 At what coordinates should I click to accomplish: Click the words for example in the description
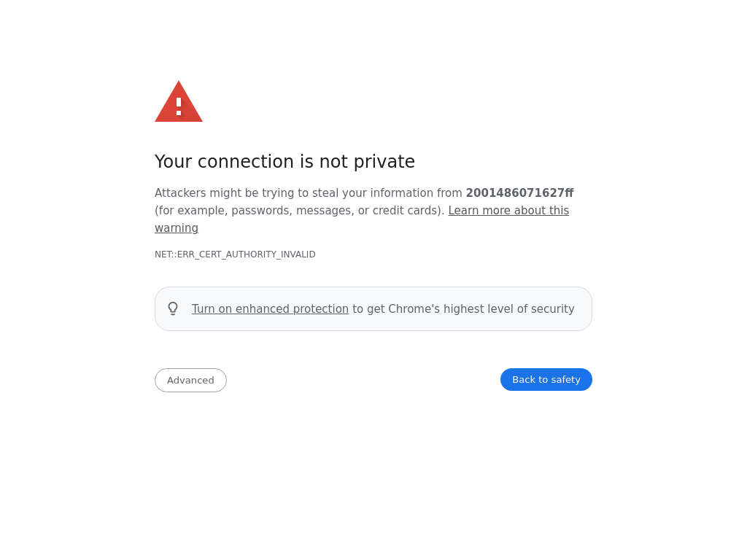[187, 211]
